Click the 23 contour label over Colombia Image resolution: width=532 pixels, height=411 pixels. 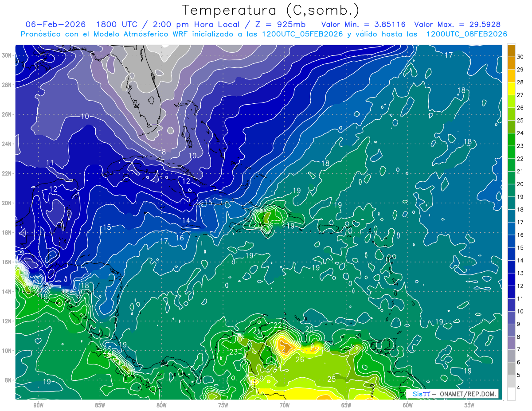point(234,352)
